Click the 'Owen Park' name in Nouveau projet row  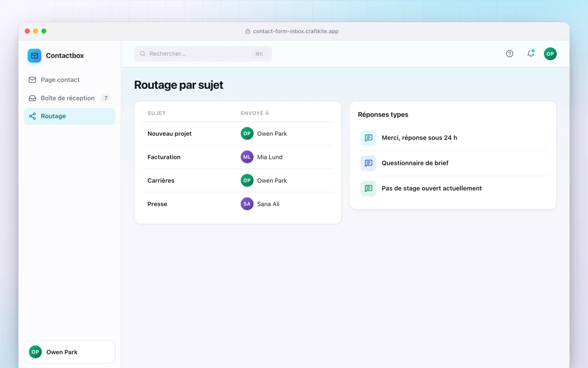click(272, 133)
